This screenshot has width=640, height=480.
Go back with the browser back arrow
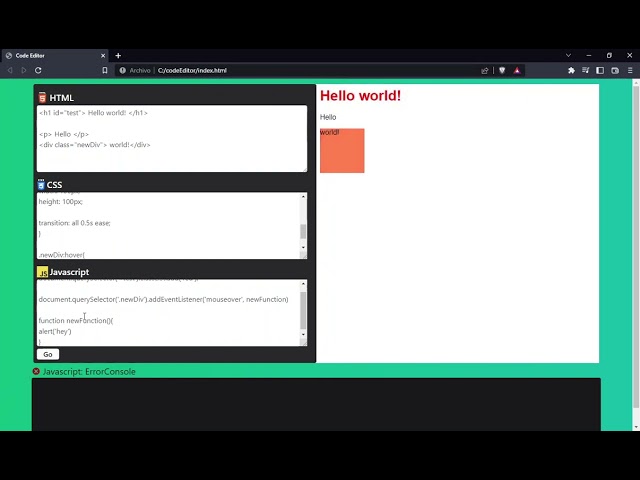coord(10,70)
